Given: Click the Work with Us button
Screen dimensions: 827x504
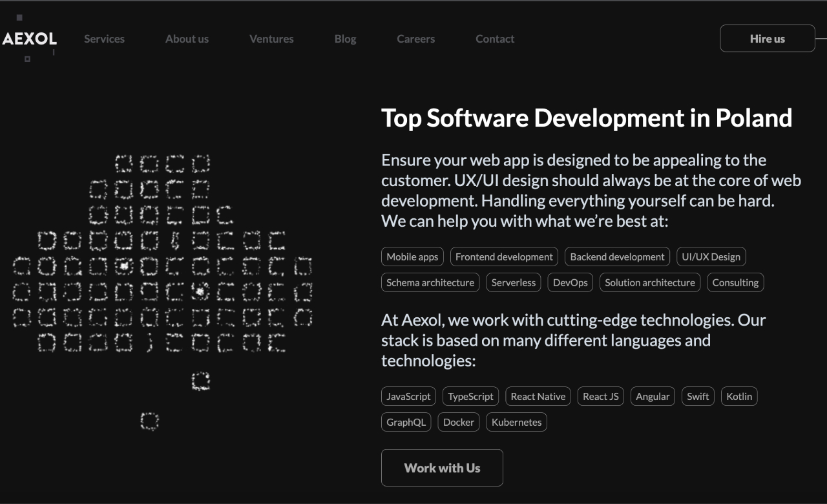Looking at the screenshot, I should point(442,468).
